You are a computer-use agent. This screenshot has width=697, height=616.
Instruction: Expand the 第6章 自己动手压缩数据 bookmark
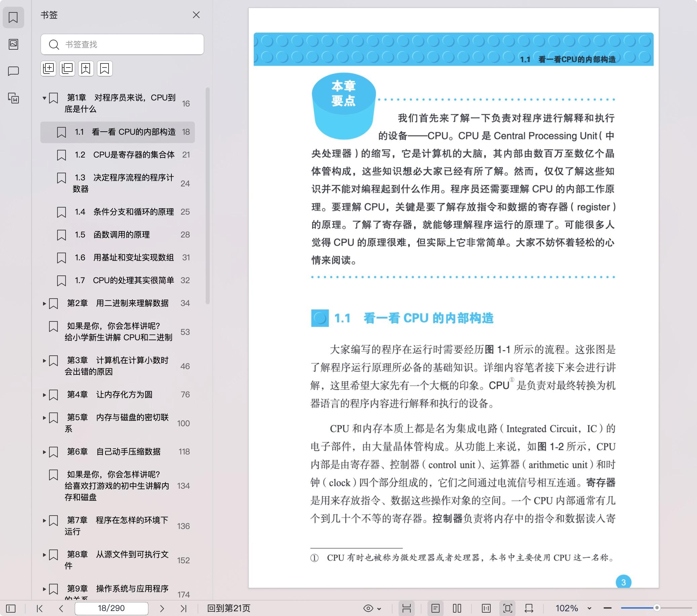coord(44,452)
